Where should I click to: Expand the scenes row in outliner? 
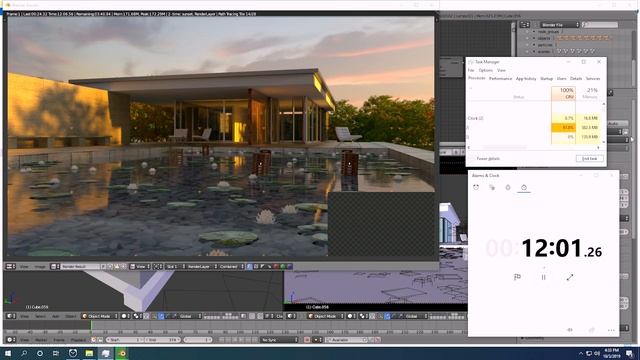tap(534, 51)
